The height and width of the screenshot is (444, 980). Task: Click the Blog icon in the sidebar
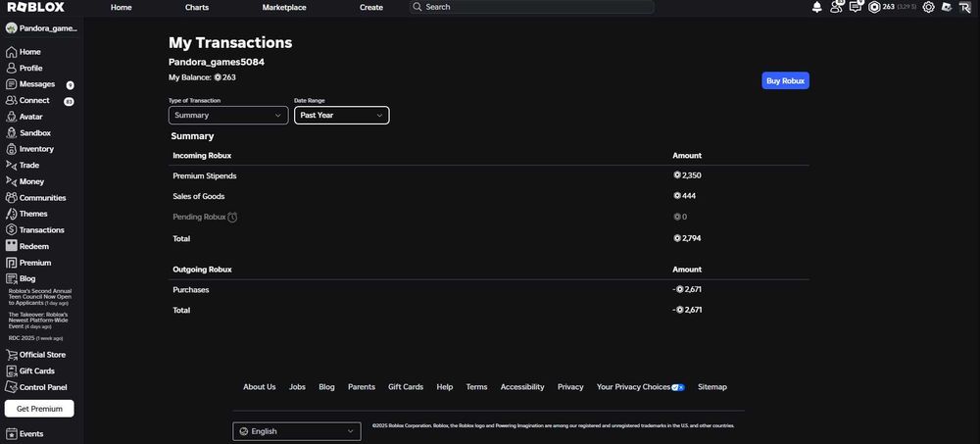(x=11, y=279)
